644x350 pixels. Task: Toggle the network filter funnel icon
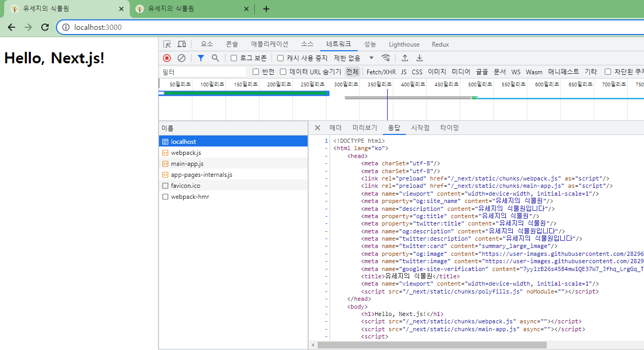point(201,58)
